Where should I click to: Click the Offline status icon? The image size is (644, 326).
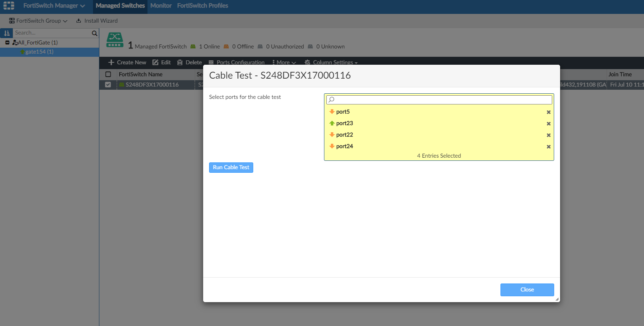(x=226, y=46)
